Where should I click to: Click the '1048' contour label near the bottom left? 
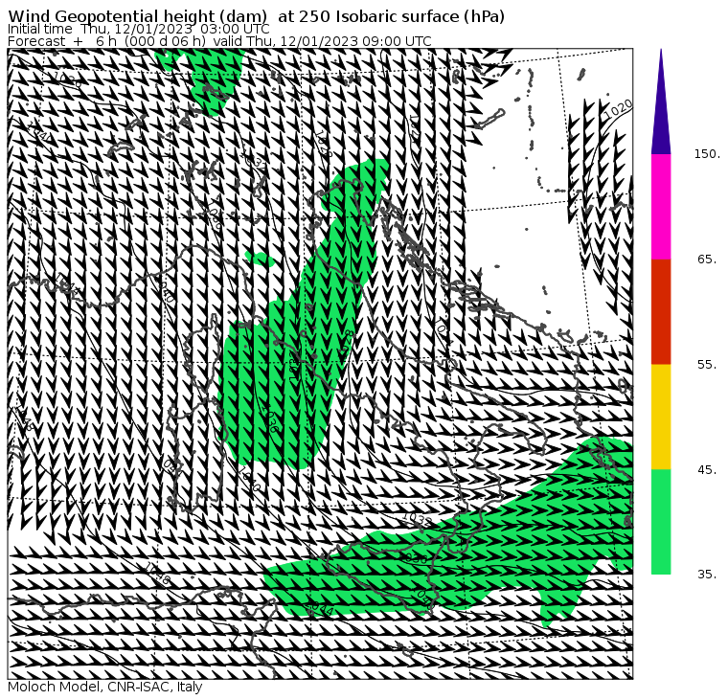click(x=156, y=573)
